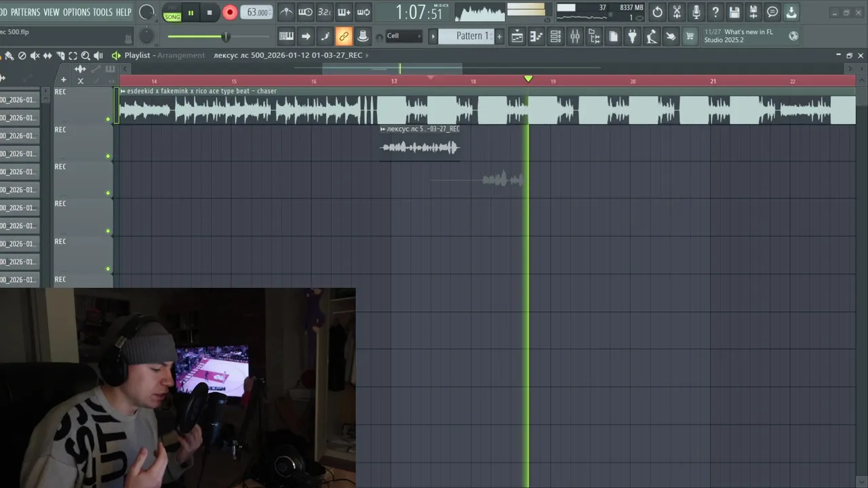Render project as audio file icon
Image resolution: width=868 pixels, height=488 pixels.
tap(753, 12)
